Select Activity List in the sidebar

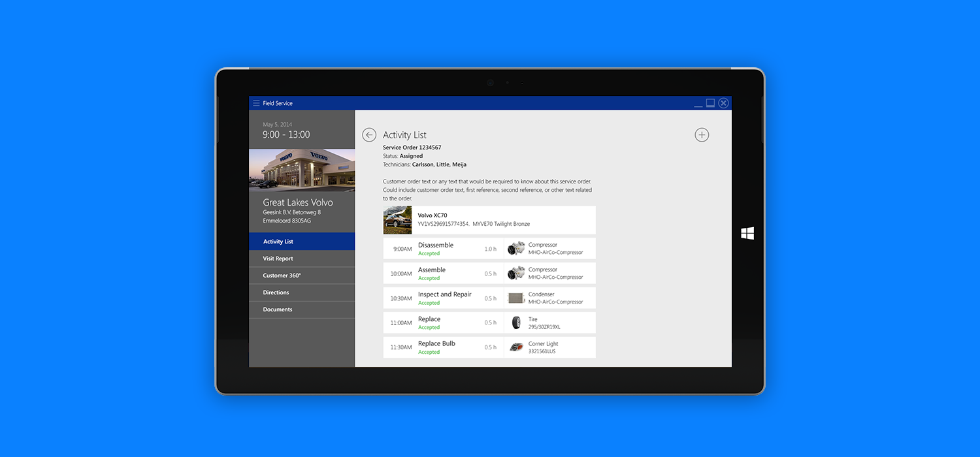(302, 242)
